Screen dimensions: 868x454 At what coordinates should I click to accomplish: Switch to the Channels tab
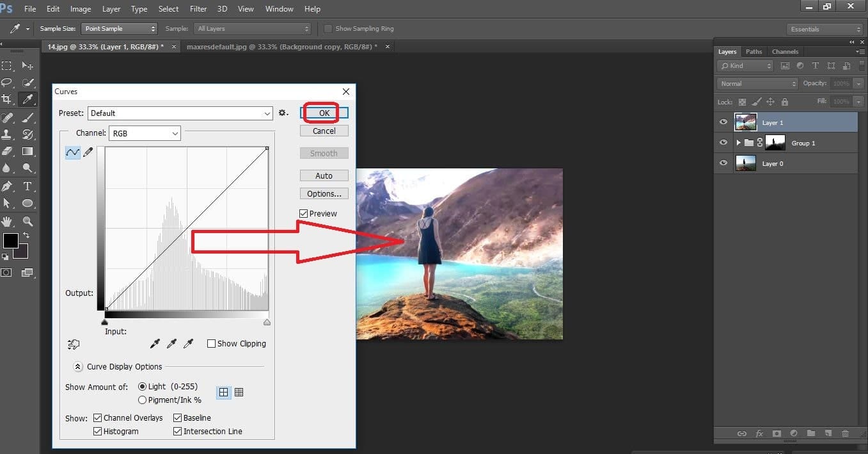(x=785, y=51)
